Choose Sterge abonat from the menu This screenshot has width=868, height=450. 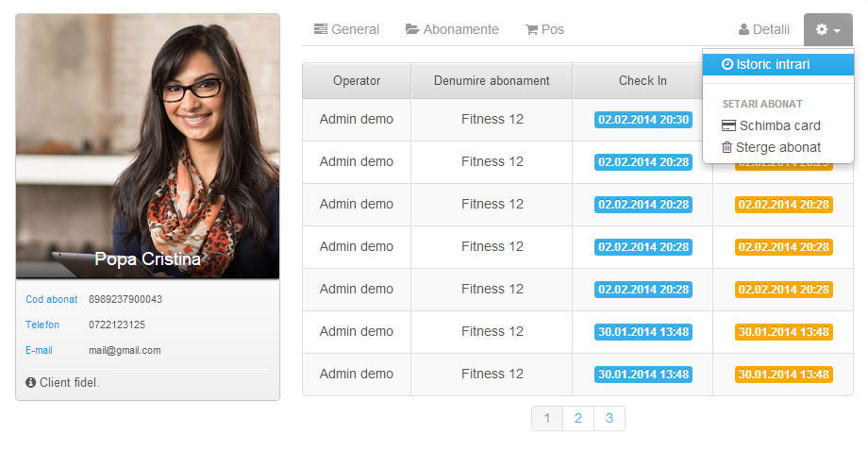(x=777, y=147)
